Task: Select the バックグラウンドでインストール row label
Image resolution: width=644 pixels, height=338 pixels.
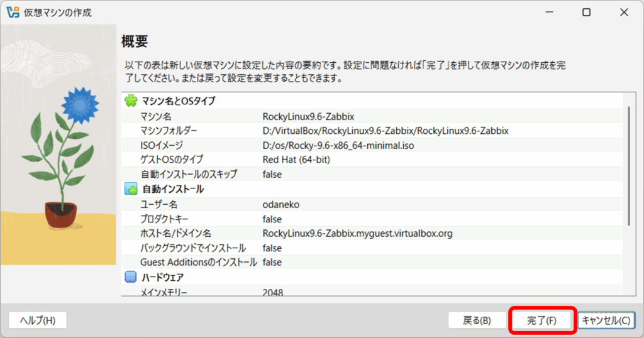Action: [193, 248]
